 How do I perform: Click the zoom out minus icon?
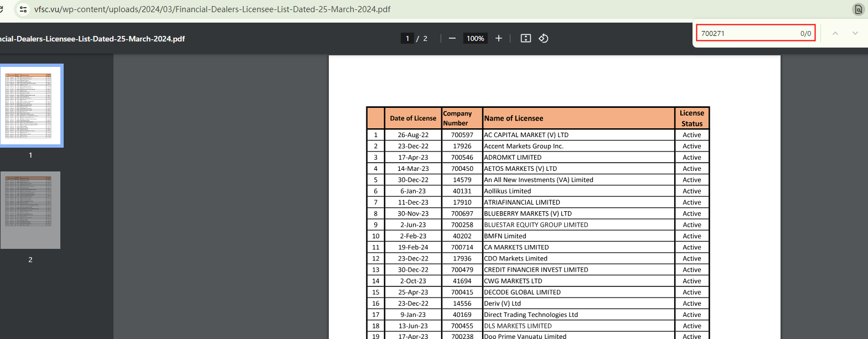click(452, 38)
